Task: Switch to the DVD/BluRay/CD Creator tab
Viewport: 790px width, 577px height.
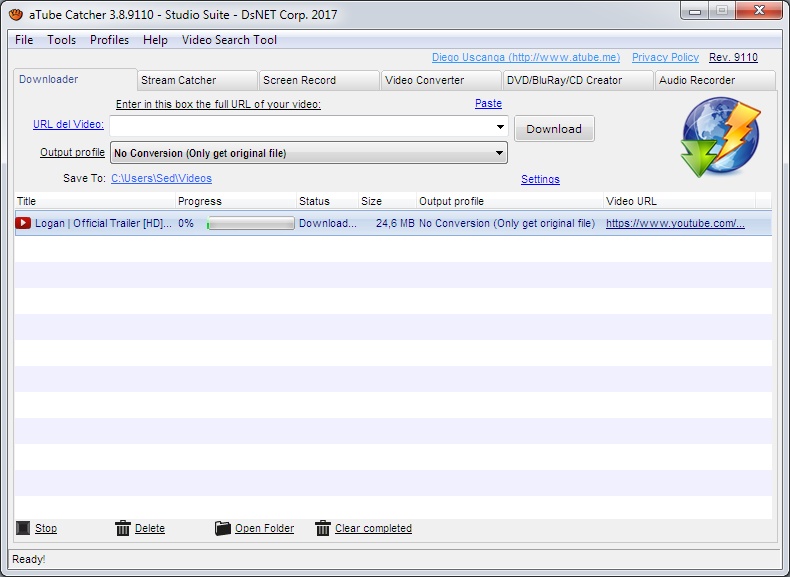Action: 578,80
